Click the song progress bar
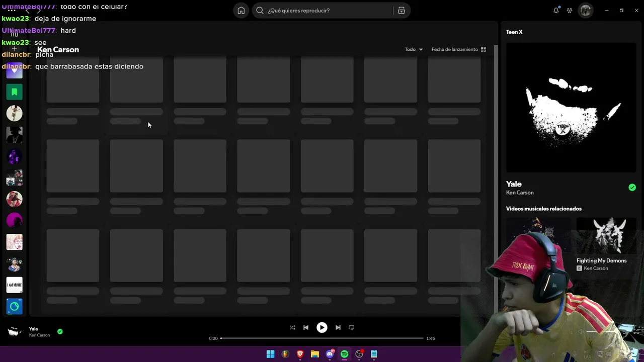This screenshot has width=644, height=362. (x=322, y=338)
